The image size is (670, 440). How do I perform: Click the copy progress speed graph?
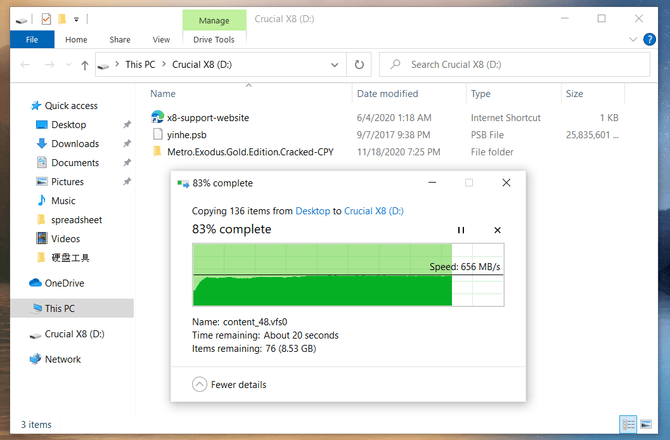pyautogui.click(x=348, y=275)
